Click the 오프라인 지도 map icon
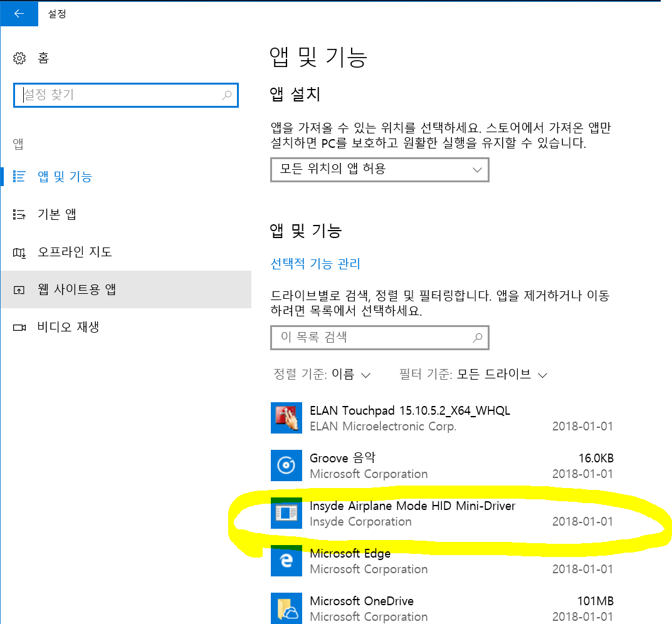 point(19,252)
